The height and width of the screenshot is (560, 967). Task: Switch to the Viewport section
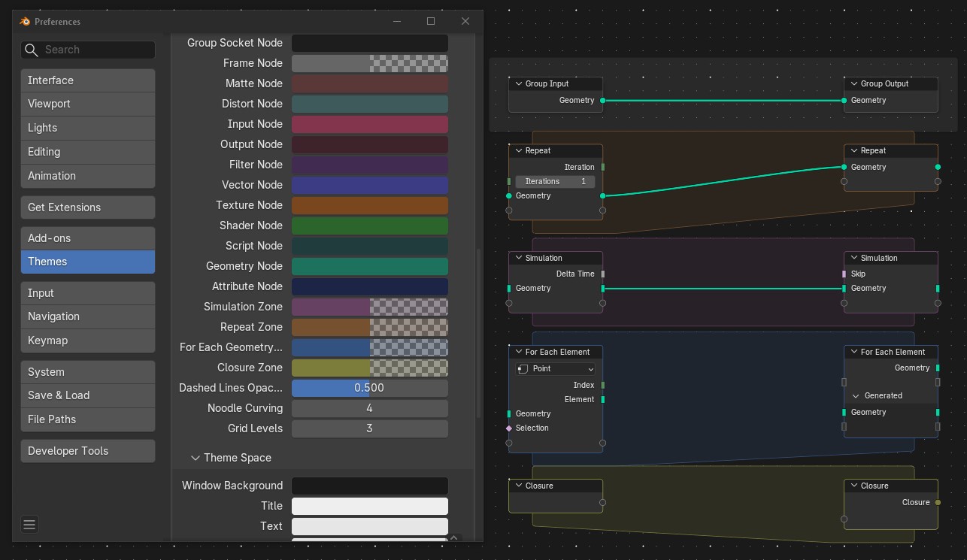pos(88,104)
